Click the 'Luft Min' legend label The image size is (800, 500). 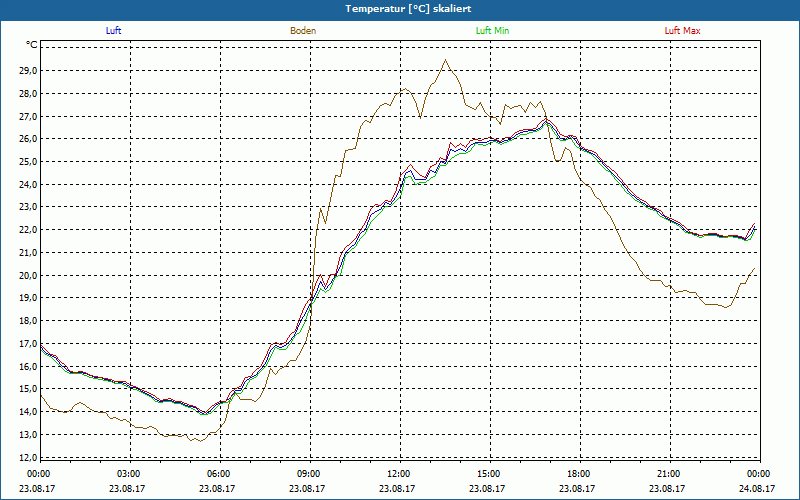click(492, 31)
